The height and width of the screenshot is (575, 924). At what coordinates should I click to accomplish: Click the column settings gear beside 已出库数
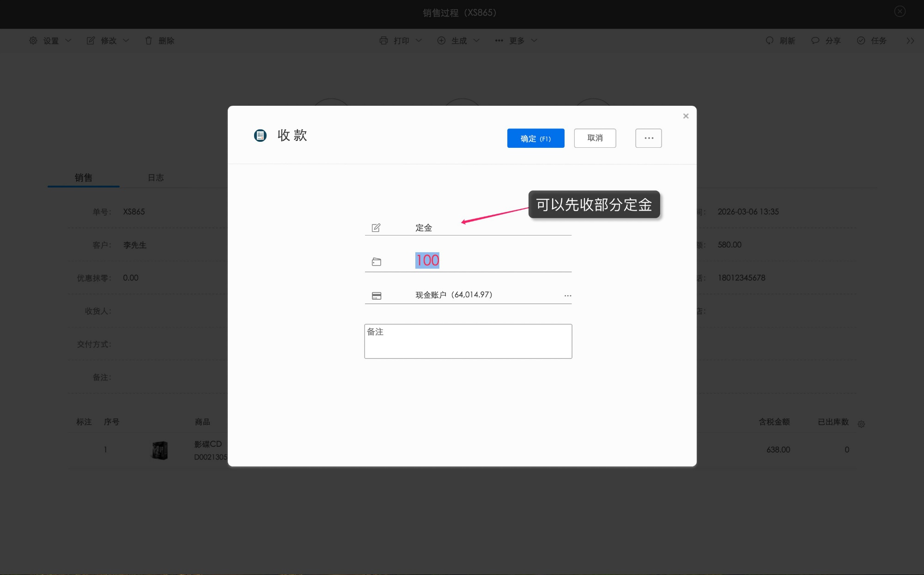[x=861, y=424]
